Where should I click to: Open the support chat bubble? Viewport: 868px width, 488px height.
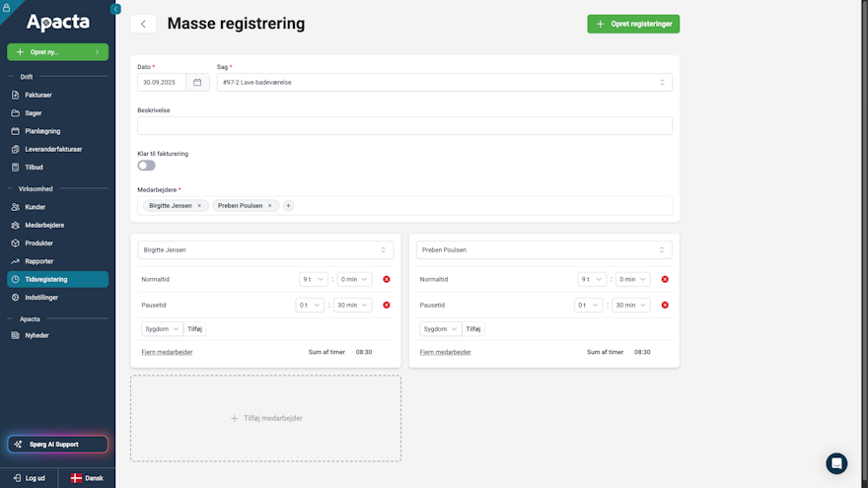pos(836,463)
